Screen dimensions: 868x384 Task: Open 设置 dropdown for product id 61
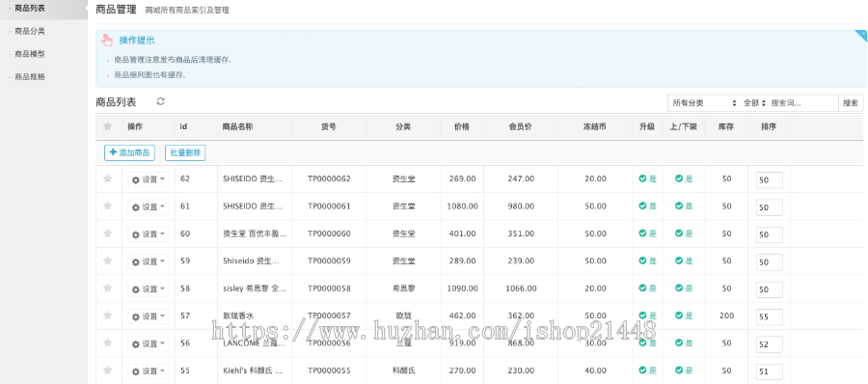[x=149, y=207]
